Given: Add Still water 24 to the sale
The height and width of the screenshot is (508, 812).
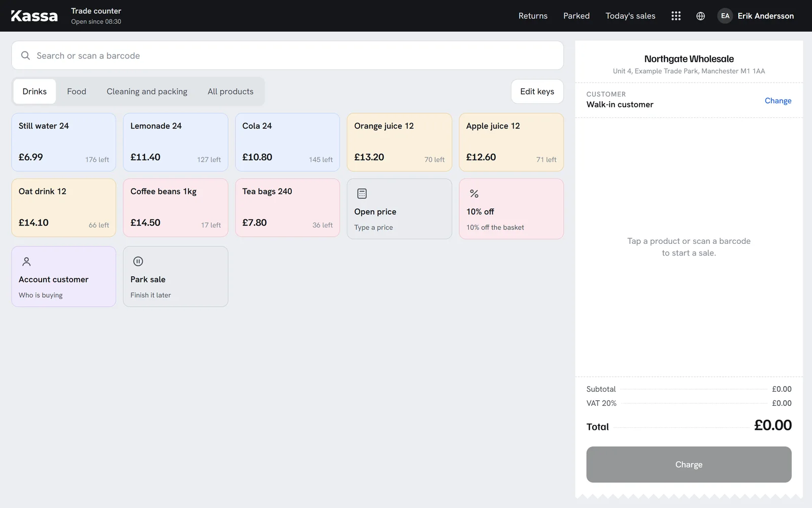Looking at the screenshot, I should [x=64, y=142].
